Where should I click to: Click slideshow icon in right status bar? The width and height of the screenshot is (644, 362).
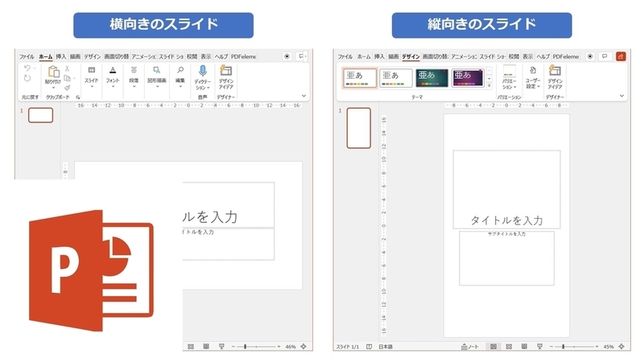[x=539, y=347]
